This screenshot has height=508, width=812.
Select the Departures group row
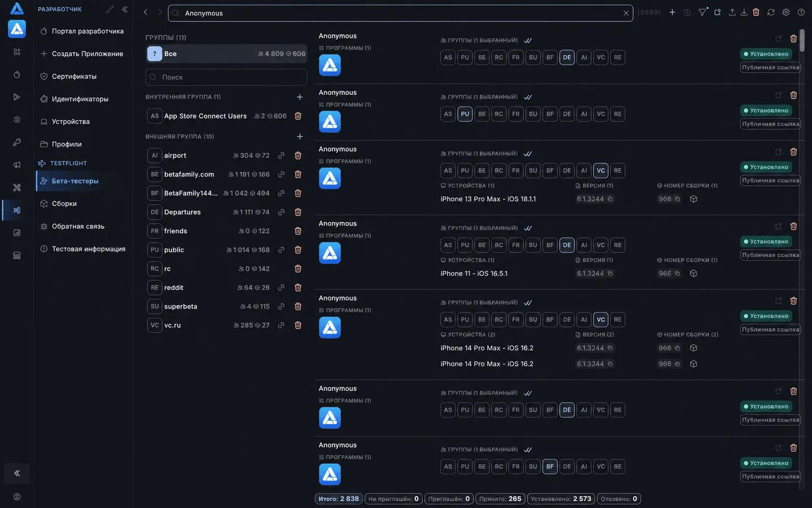click(x=226, y=212)
